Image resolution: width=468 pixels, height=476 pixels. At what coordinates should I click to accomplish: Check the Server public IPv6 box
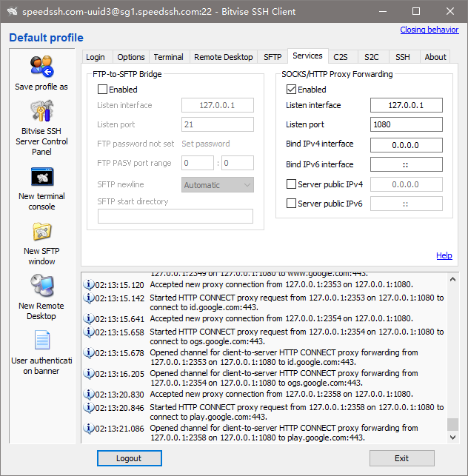tap(291, 204)
